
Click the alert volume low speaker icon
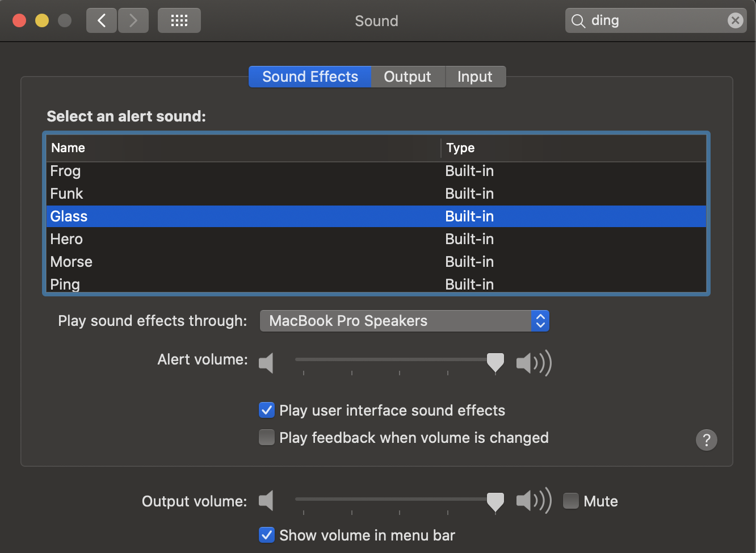click(x=266, y=363)
